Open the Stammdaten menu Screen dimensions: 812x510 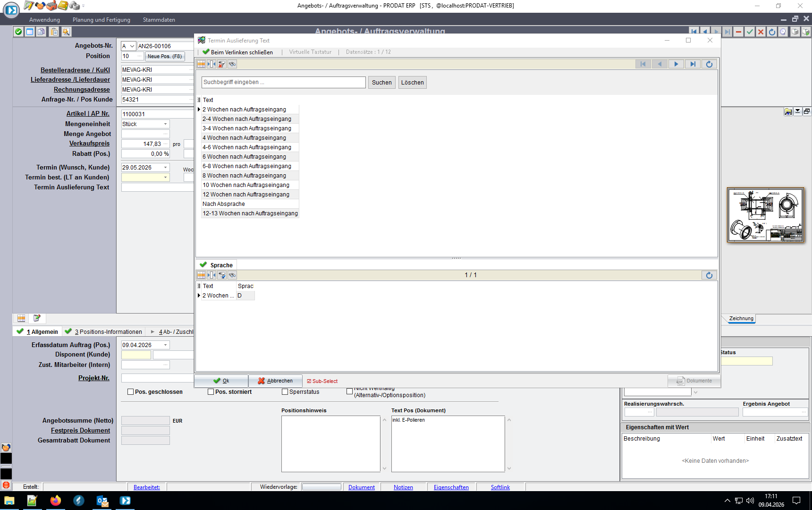click(159, 20)
